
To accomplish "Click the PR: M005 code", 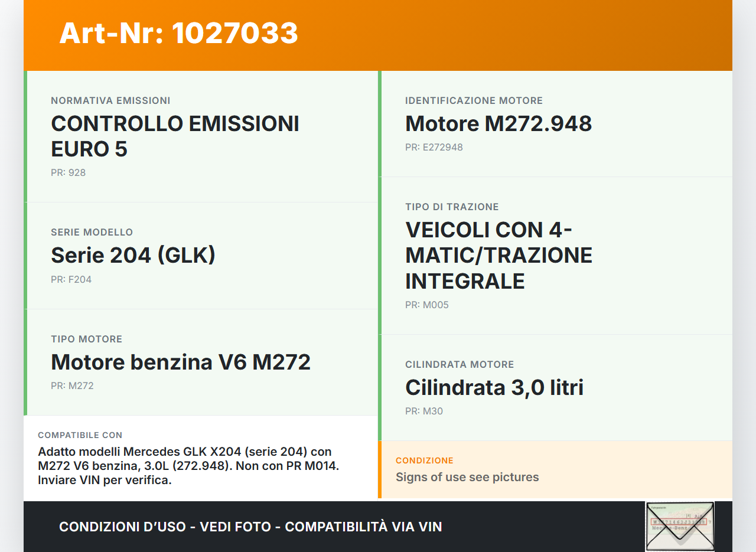I will 426,305.
